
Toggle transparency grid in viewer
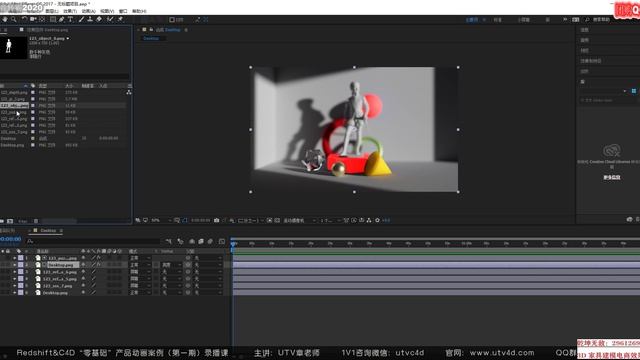277,220
